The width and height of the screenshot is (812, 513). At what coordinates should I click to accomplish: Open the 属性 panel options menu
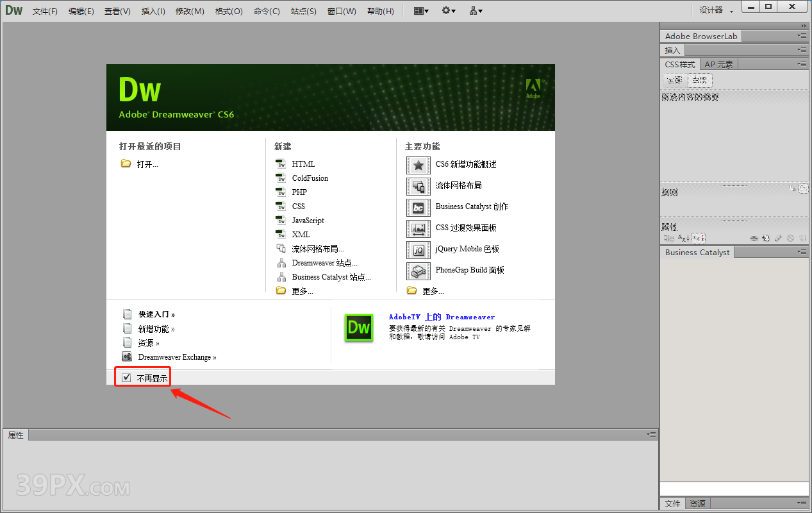point(651,435)
